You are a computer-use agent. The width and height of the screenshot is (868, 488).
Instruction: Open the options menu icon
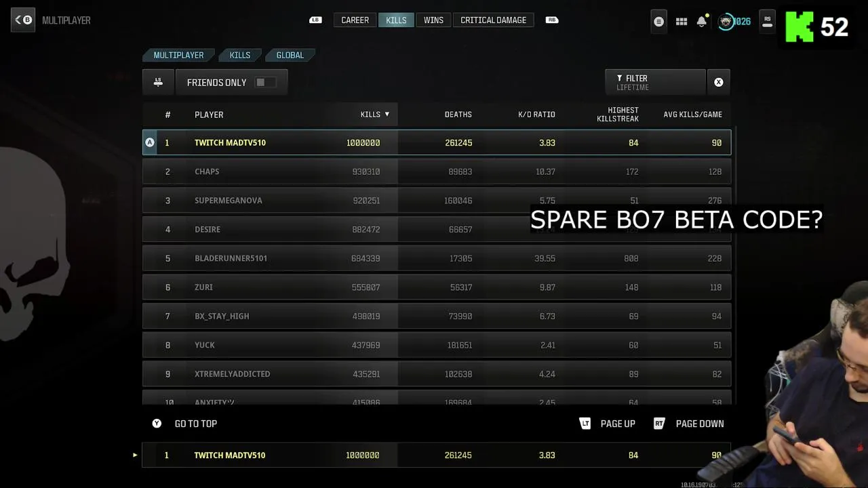click(658, 21)
